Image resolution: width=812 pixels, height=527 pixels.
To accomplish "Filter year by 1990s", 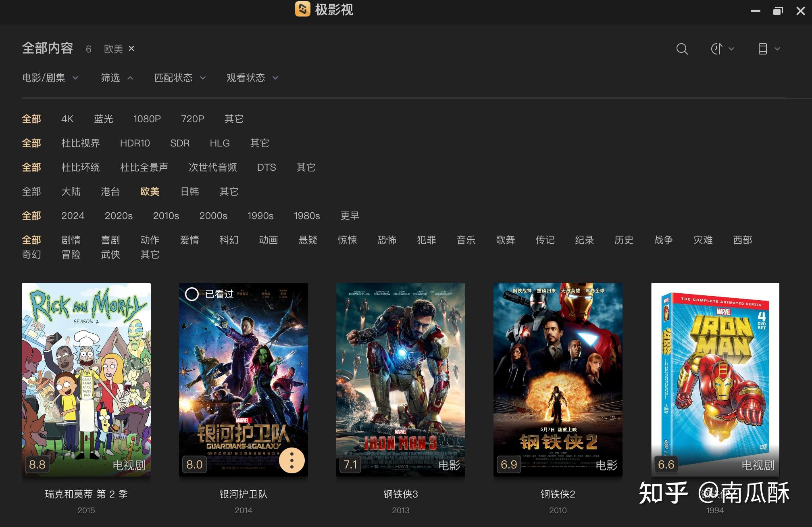I will click(260, 215).
